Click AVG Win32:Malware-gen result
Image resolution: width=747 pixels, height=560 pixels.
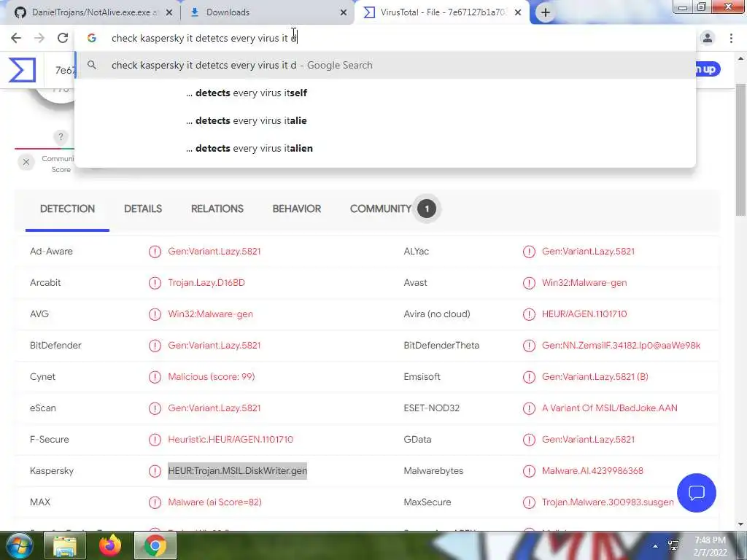point(210,314)
